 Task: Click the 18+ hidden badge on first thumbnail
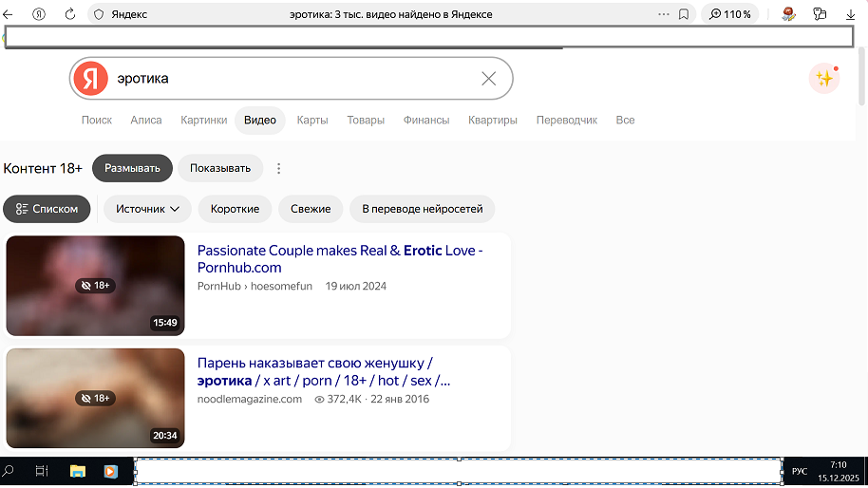pos(95,286)
